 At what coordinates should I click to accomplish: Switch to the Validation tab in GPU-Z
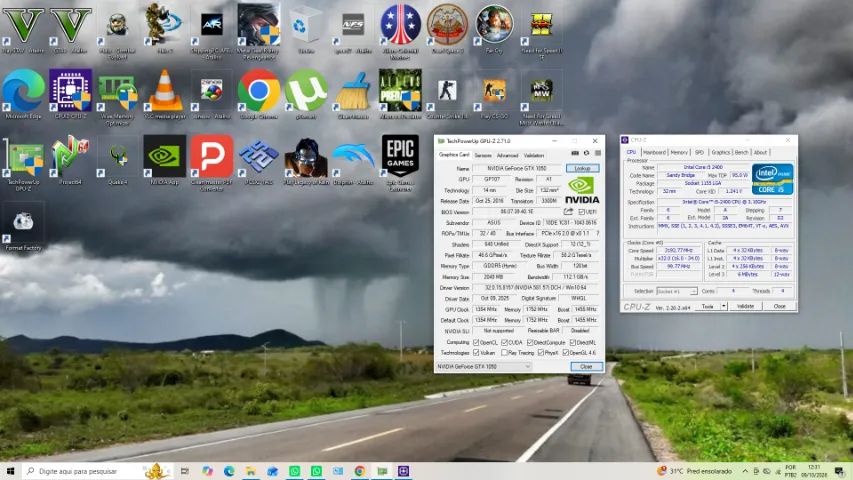533,155
